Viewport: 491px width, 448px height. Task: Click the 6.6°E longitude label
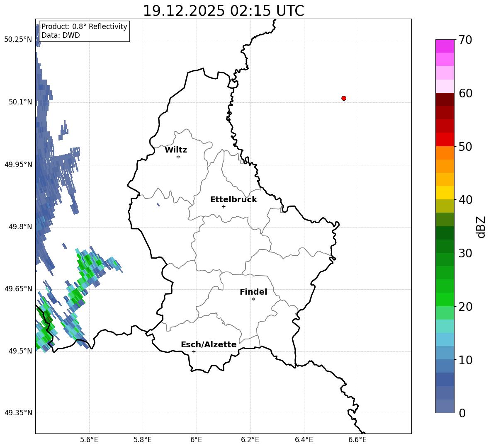pos(357,440)
